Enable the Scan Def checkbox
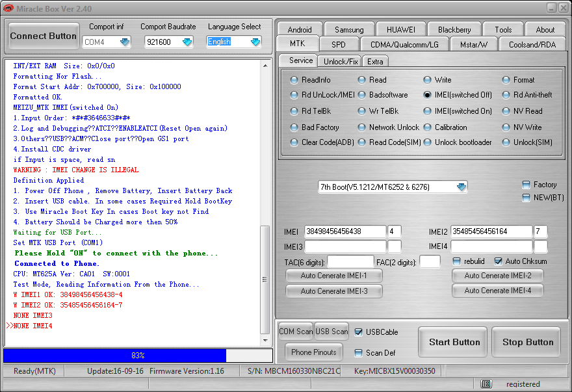The image size is (572, 392). pyautogui.click(x=359, y=353)
